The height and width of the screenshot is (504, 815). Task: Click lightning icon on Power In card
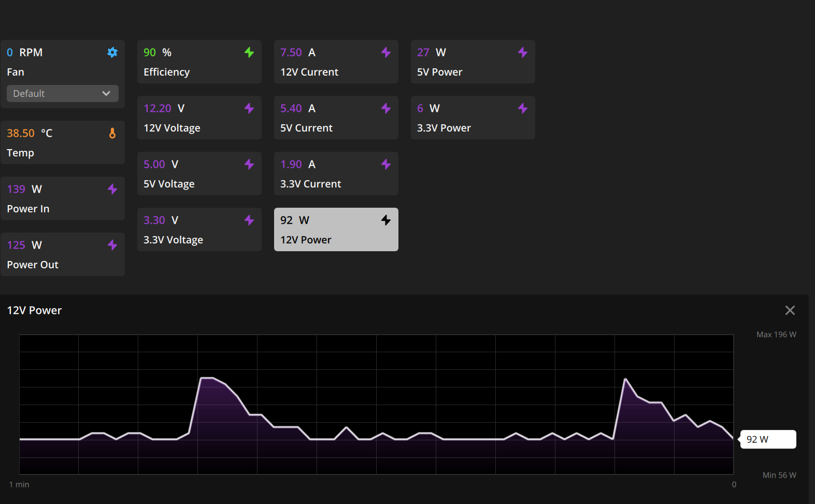112,189
